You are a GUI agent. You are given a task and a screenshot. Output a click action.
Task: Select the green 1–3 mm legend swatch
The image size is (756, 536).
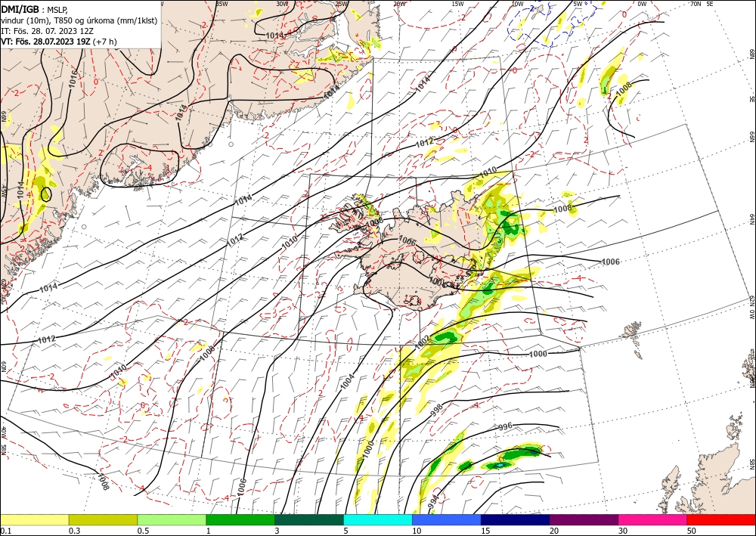[240, 519]
